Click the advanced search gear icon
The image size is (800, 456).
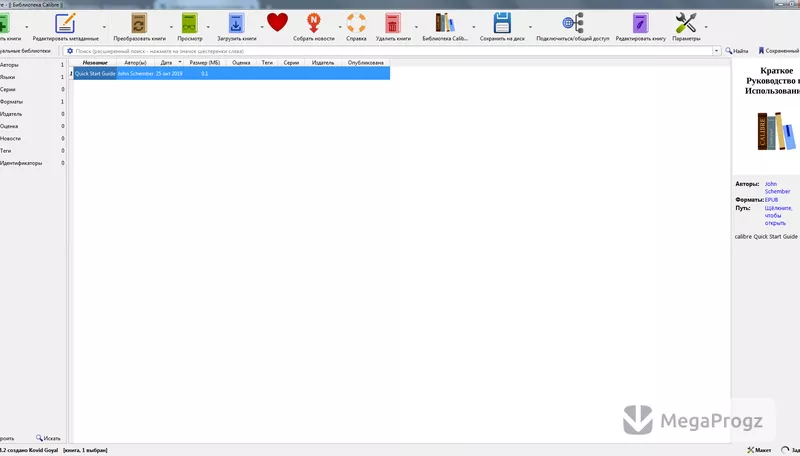pyautogui.click(x=70, y=51)
